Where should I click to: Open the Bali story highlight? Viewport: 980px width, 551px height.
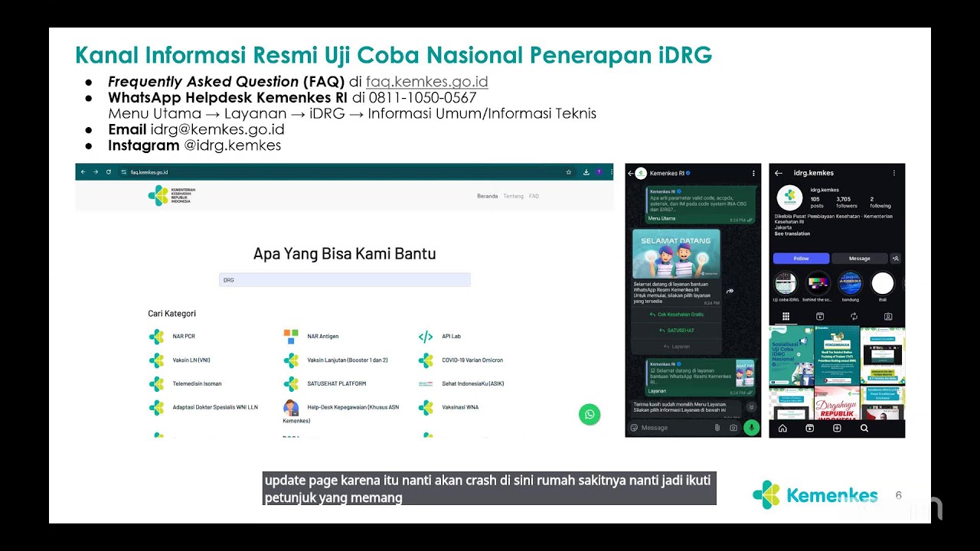pyautogui.click(x=883, y=284)
